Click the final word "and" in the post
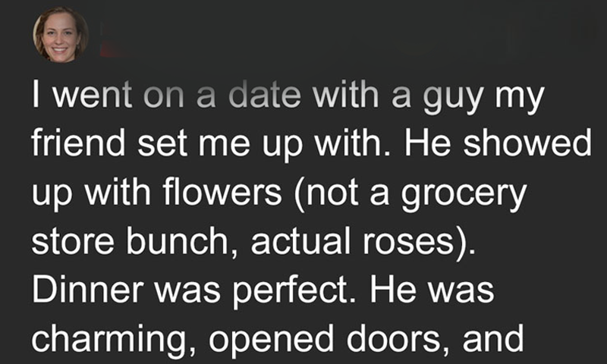The width and height of the screenshot is (607, 364). coord(492,337)
